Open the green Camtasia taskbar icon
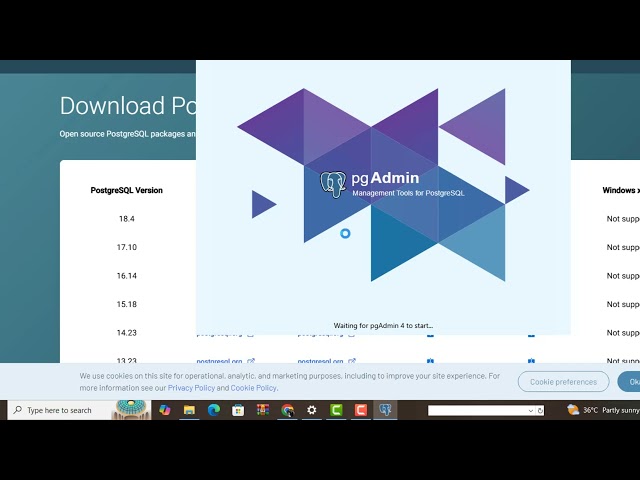 click(x=336, y=410)
